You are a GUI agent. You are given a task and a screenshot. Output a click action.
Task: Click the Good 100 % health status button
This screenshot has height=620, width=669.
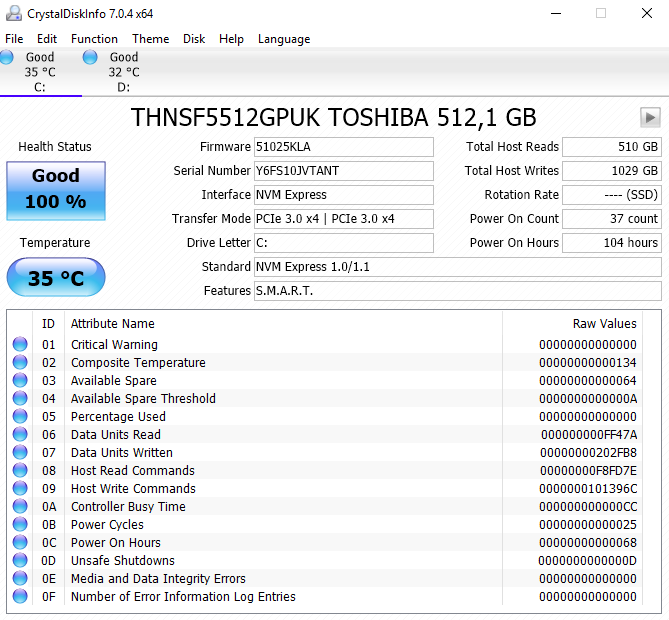(56, 191)
